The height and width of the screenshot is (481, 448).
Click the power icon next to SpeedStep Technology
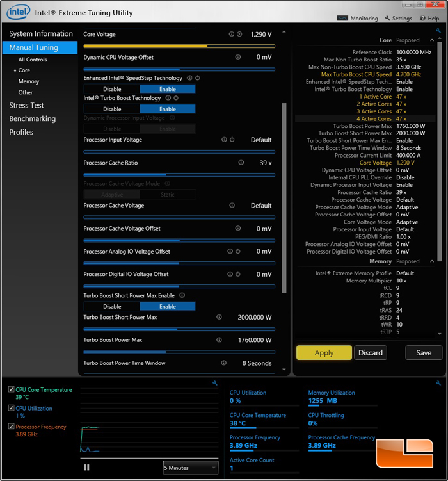[x=197, y=78]
